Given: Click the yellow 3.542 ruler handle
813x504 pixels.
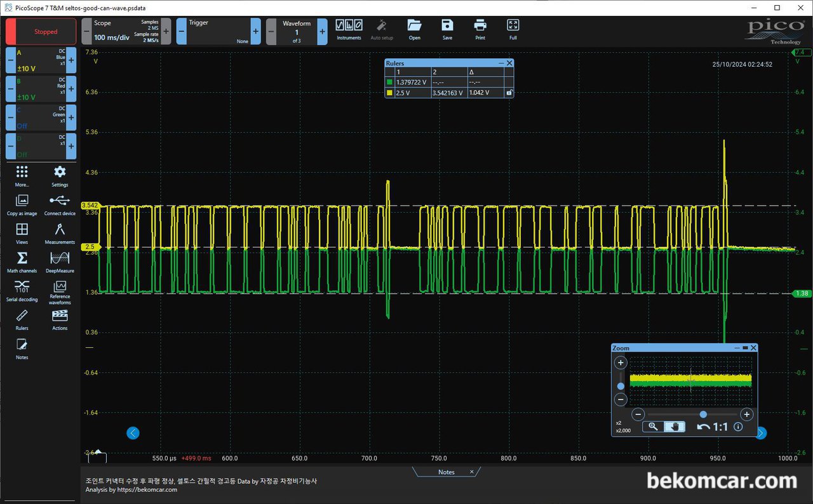Looking at the screenshot, I should 90,205.
